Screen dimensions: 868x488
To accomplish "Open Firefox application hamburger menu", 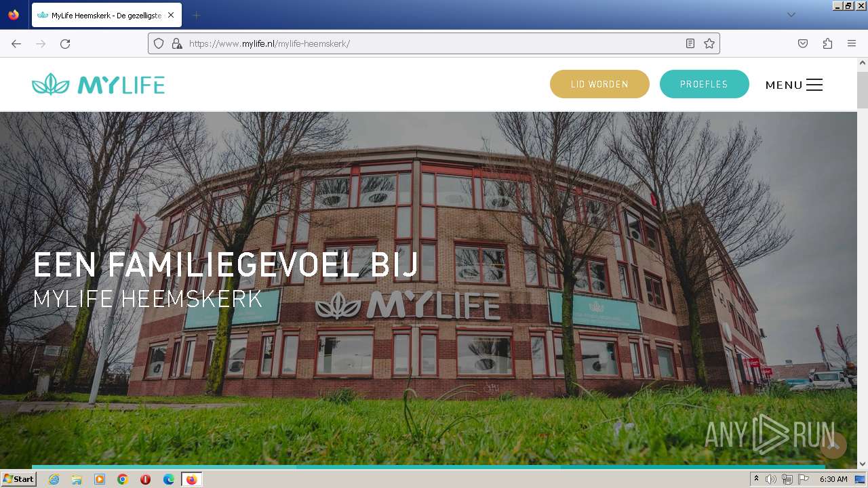I will pos(852,43).
